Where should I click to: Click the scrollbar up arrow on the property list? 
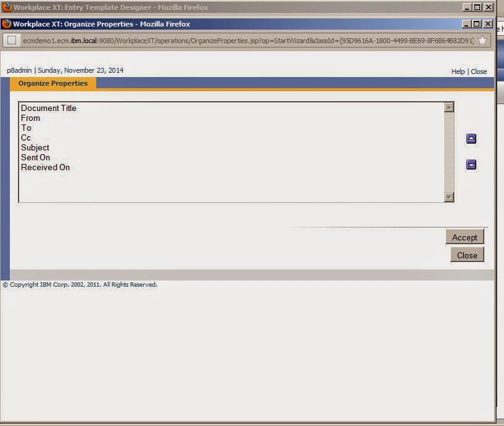449,106
